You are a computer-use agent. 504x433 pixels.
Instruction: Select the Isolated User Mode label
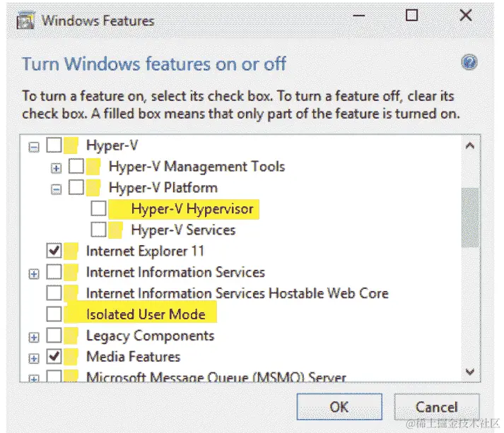[146, 314]
